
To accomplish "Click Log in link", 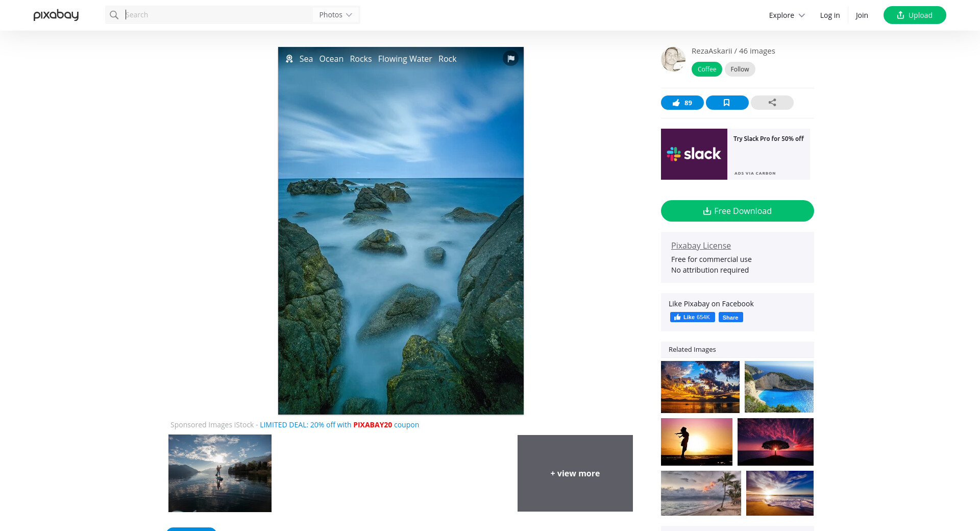I will 829,15.
